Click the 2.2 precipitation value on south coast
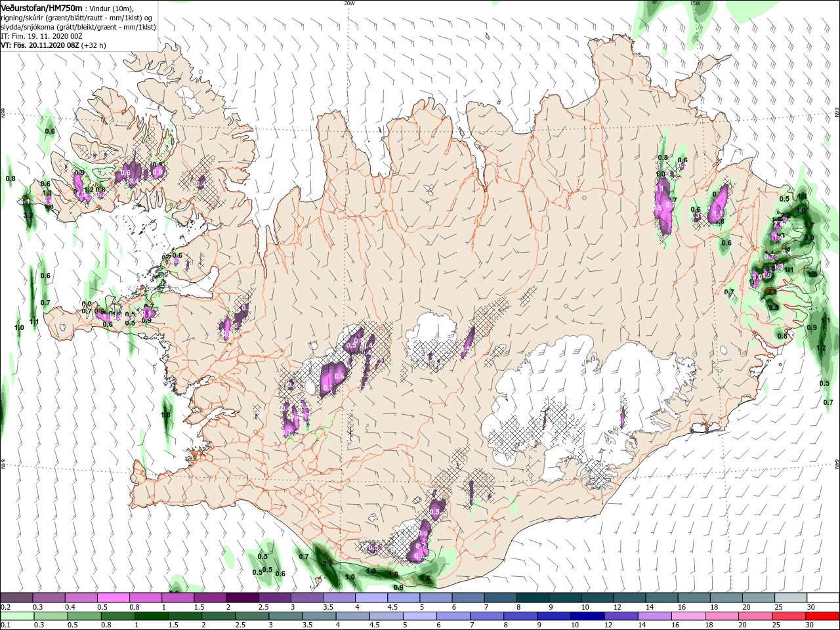840x630 pixels. (x=329, y=563)
